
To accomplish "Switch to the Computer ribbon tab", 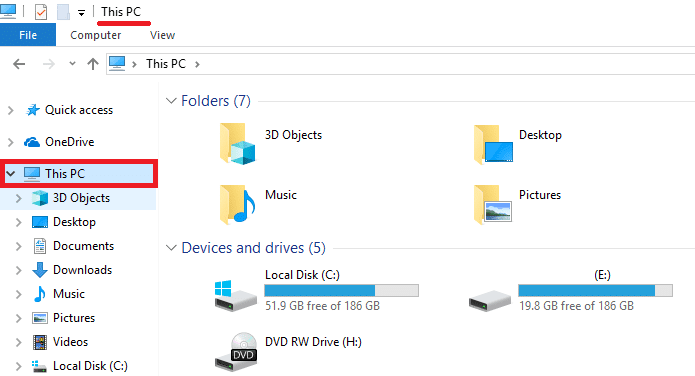I will [x=95, y=35].
